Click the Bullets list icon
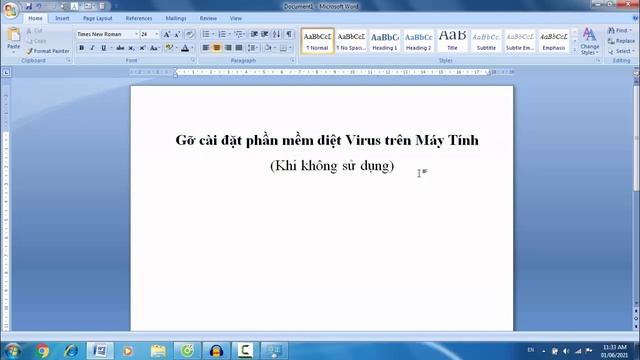640x360 pixels. point(206,34)
